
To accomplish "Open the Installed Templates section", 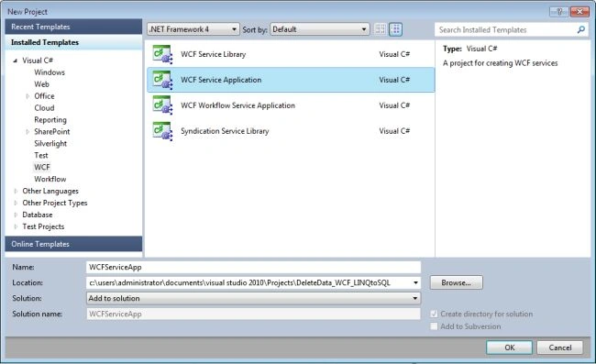I will [x=73, y=42].
